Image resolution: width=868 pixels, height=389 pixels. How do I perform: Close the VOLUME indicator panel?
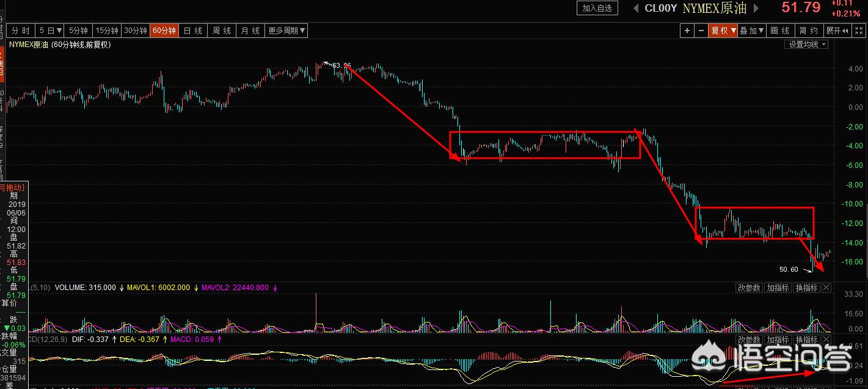(x=826, y=288)
